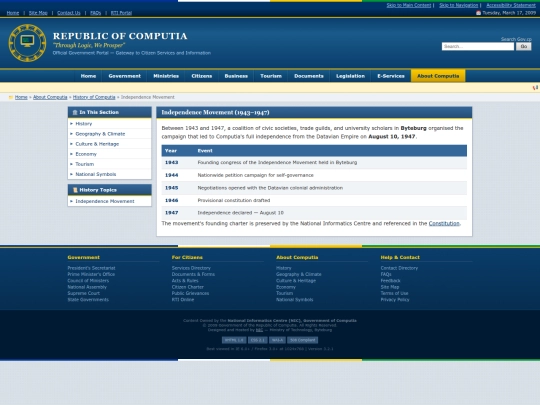The width and height of the screenshot is (540, 405).
Task: Click the NIC link in 'Designed and Hosted by'
Action: point(259,330)
